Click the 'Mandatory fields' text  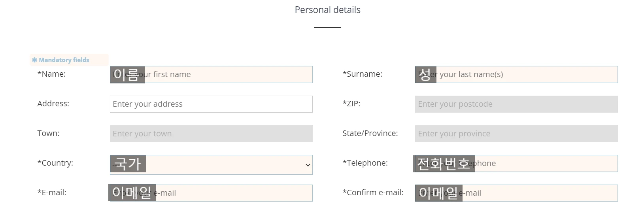tap(64, 60)
